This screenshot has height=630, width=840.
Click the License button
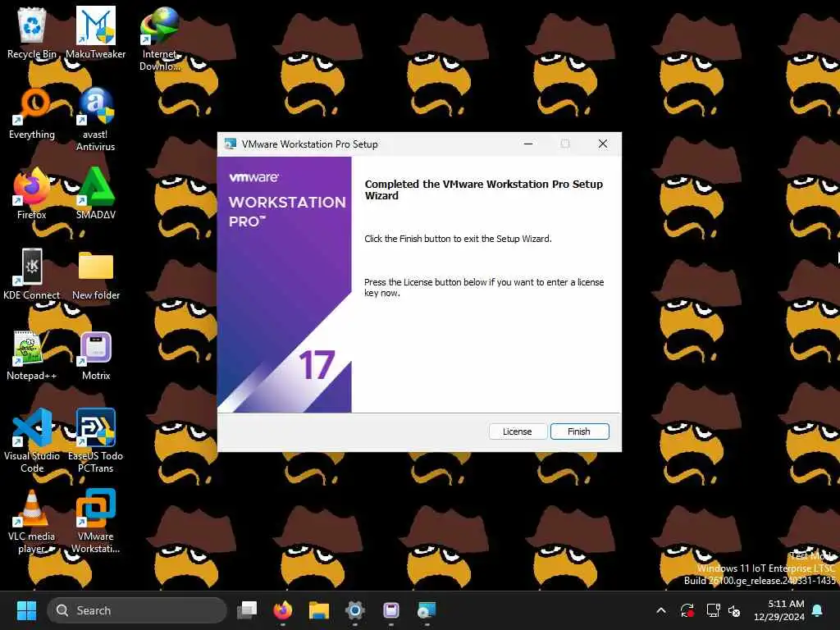click(518, 431)
